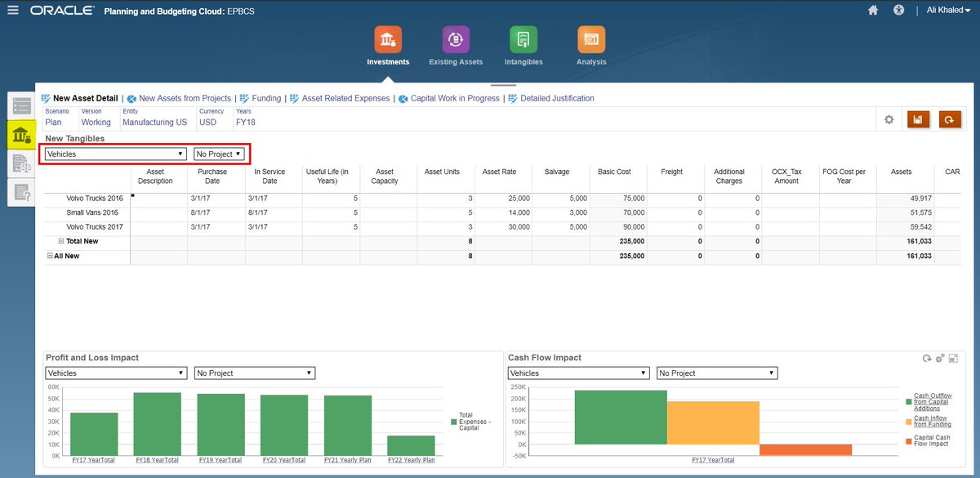Click the yellow Cash Inflow from Funding bar
The height and width of the screenshot is (478, 980).
[713, 422]
